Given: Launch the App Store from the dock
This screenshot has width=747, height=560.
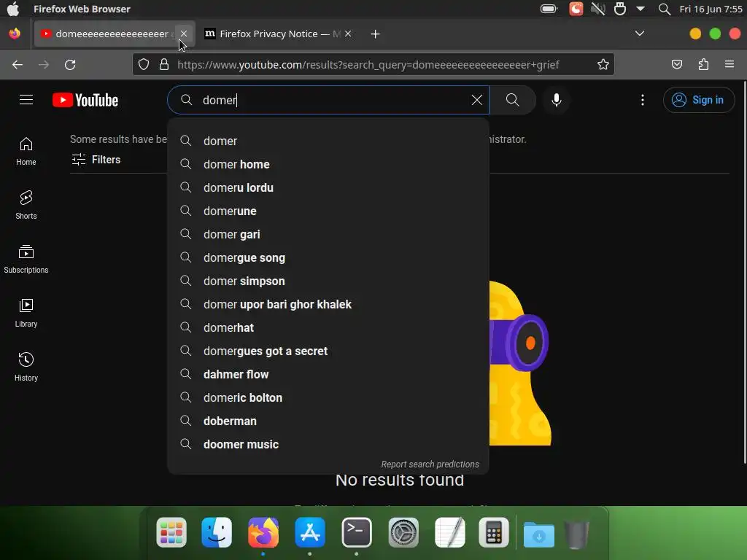Looking at the screenshot, I should click(310, 532).
